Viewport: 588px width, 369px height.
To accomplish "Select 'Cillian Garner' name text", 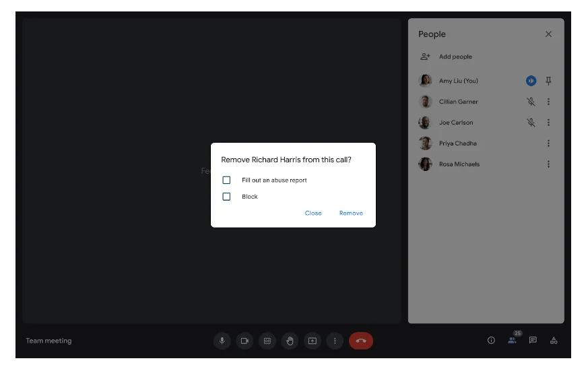I will (x=458, y=102).
